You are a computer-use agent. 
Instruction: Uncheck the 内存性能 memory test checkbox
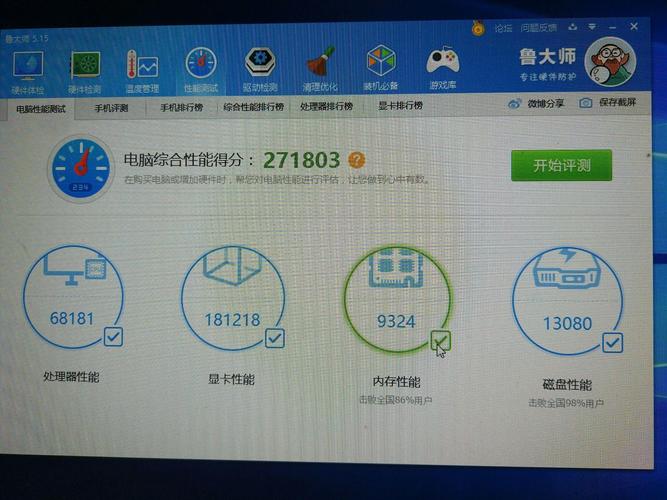coord(440,340)
